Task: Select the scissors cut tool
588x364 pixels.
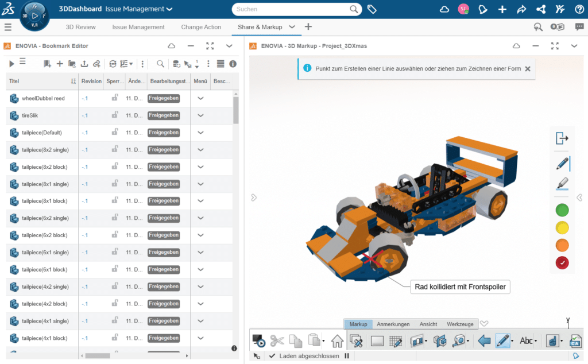Action: point(277,340)
